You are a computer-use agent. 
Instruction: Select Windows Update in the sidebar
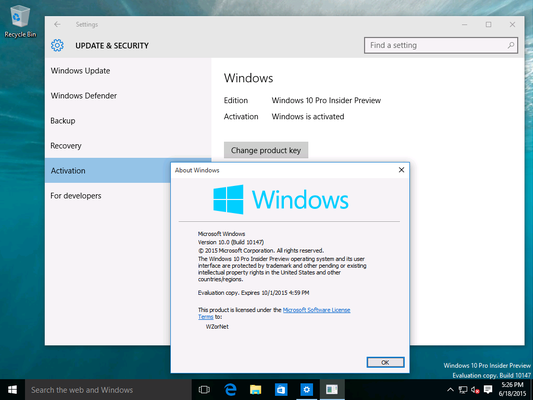click(x=128, y=71)
